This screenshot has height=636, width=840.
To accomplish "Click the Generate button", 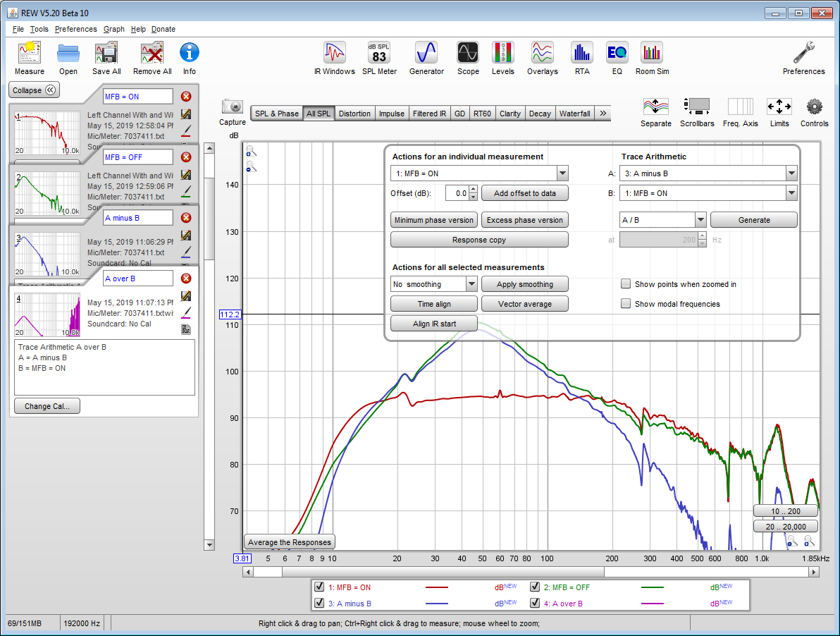I will pos(754,220).
